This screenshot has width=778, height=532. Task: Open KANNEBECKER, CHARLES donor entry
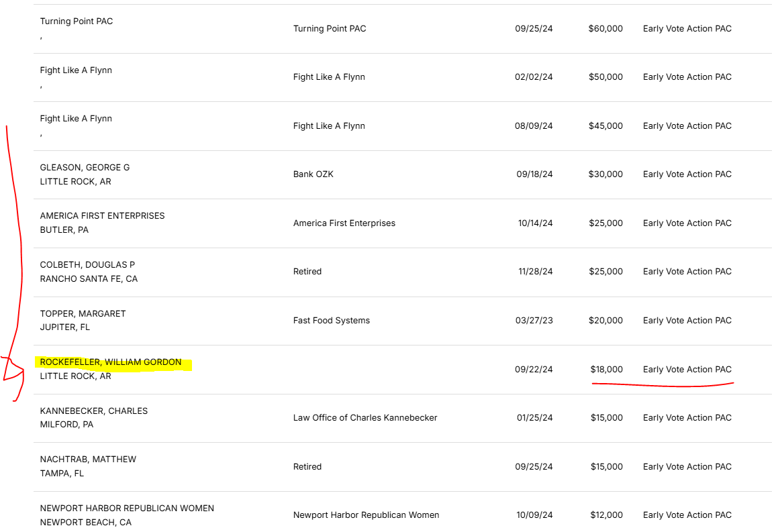[93, 411]
